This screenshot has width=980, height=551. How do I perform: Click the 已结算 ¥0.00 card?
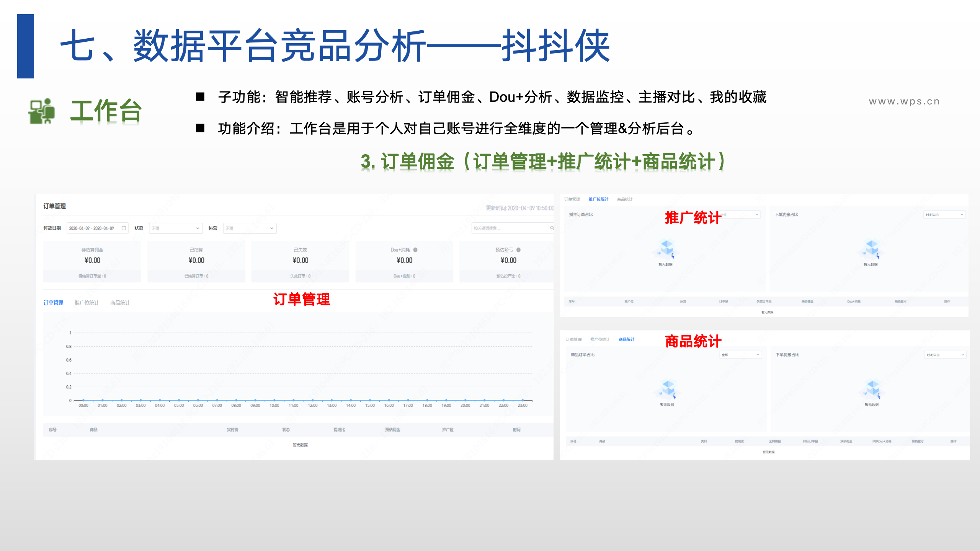point(196,262)
